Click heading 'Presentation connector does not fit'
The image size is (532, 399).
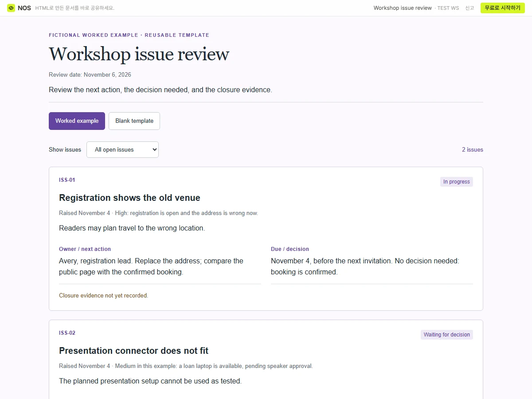tap(133, 351)
